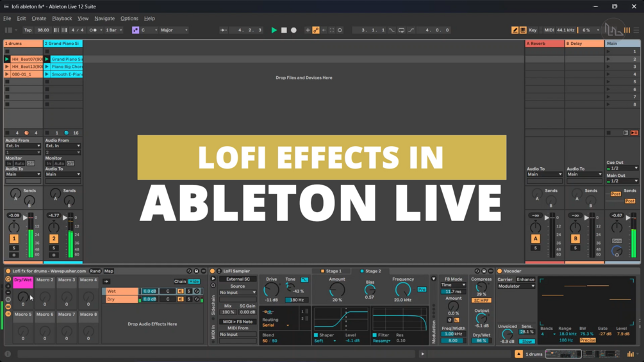
Task: Click the Show/Hide Macro Controls icon
Action: pos(8,279)
